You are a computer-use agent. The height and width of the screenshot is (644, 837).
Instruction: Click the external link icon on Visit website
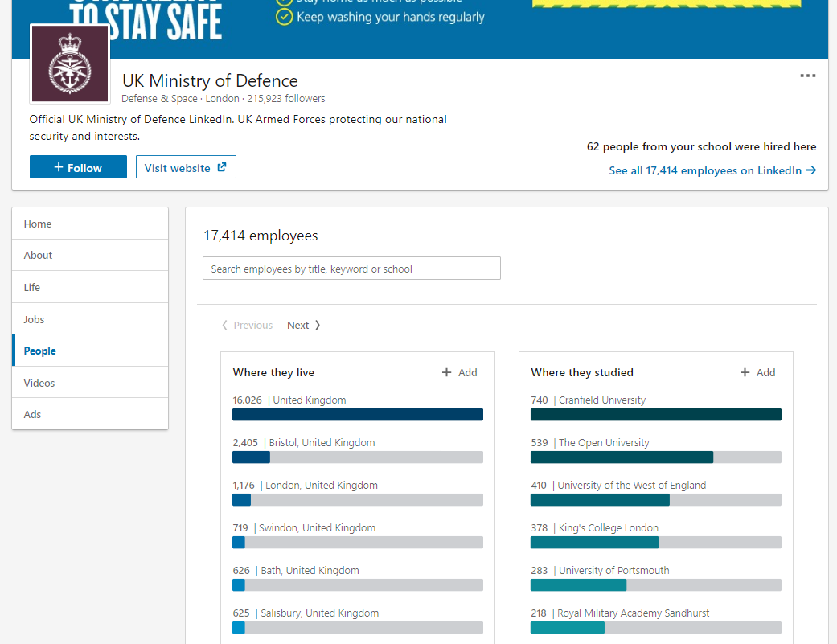point(222,167)
